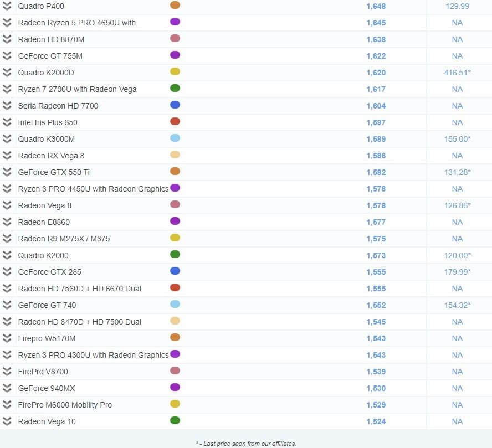Click the blue dot beside GeForce GTX 285

coord(175,271)
